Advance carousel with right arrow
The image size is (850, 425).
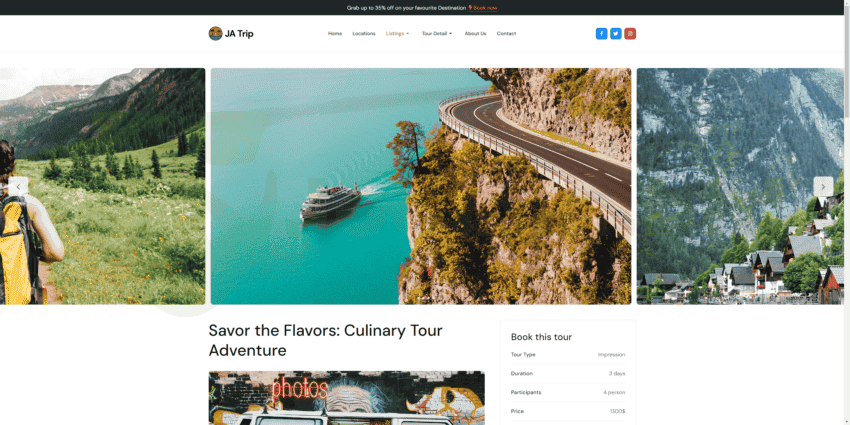823,186
